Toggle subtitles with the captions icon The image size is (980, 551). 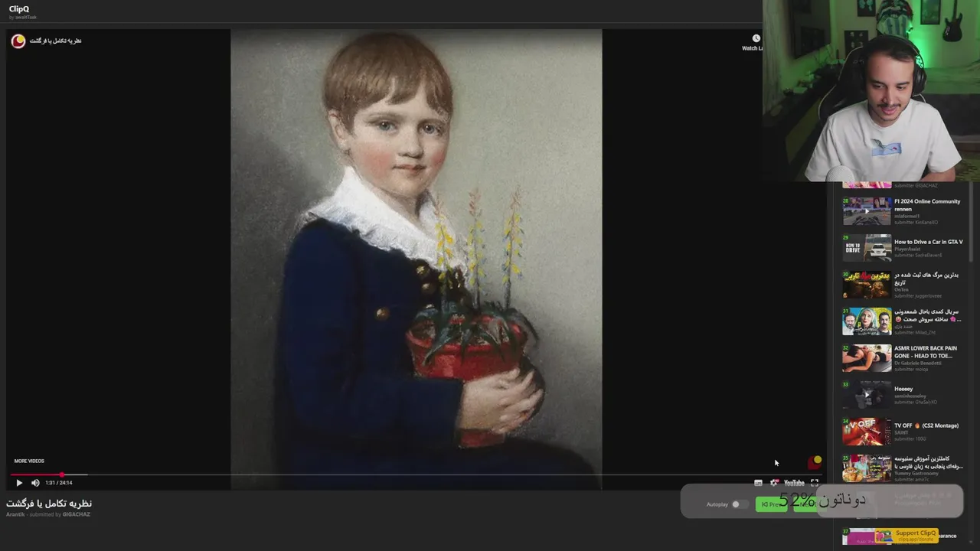tap(758, 483)
